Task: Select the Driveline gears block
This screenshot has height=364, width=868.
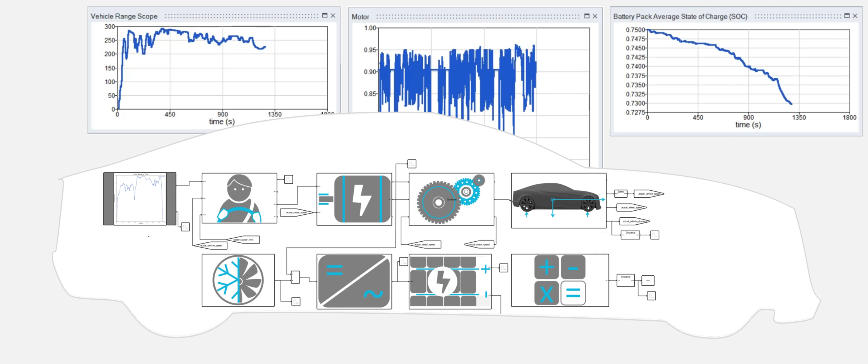Action: coord(451,199)
